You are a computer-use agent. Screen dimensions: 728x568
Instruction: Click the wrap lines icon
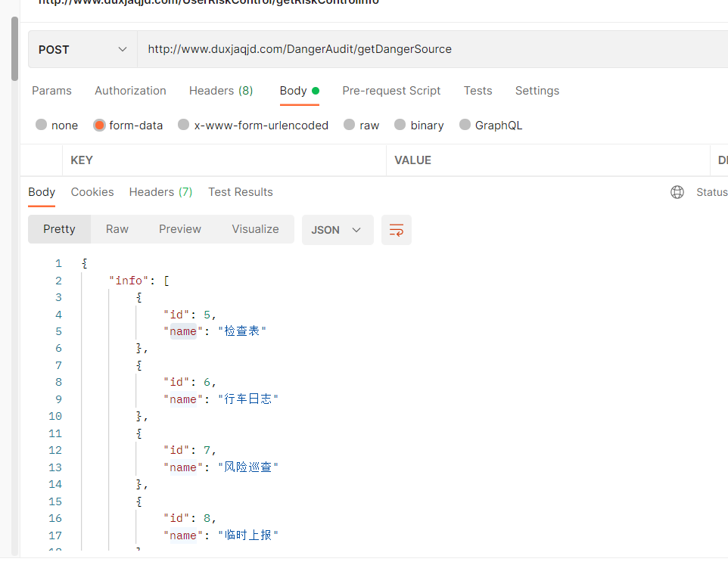point(397,230)
